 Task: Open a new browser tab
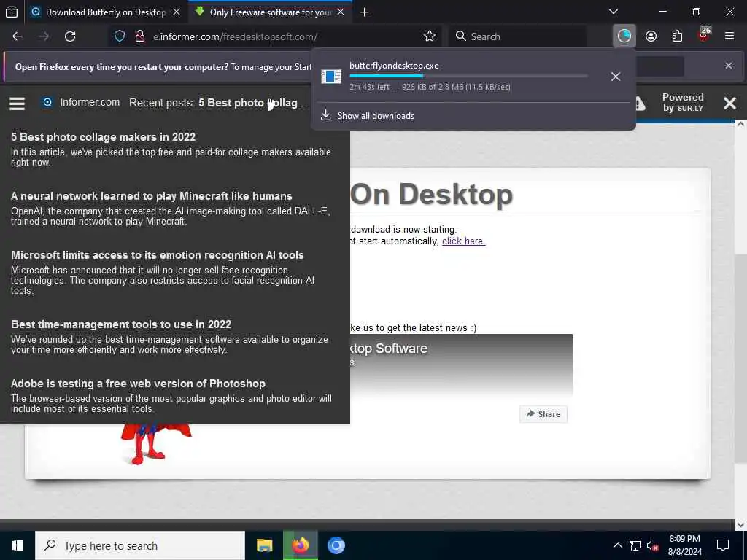365,12
